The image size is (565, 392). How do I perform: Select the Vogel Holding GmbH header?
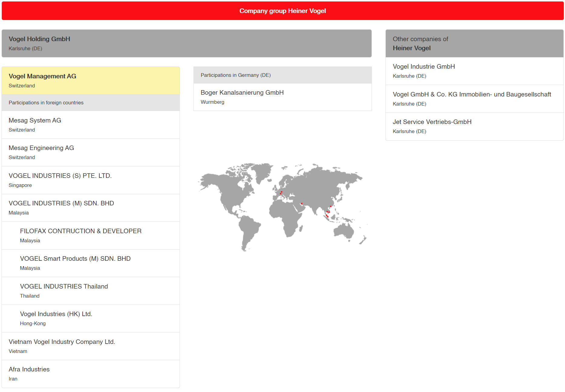click(x=39, y=39)
